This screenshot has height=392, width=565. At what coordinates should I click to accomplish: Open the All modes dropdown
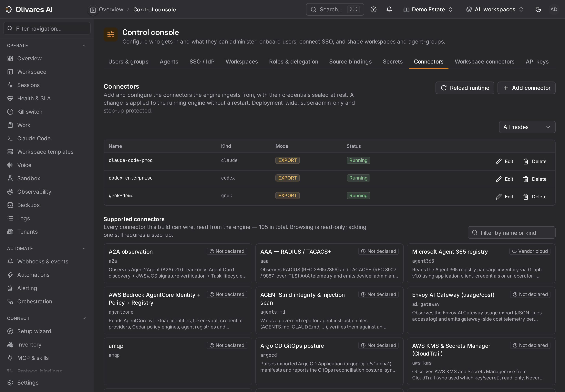coord(527,127)
